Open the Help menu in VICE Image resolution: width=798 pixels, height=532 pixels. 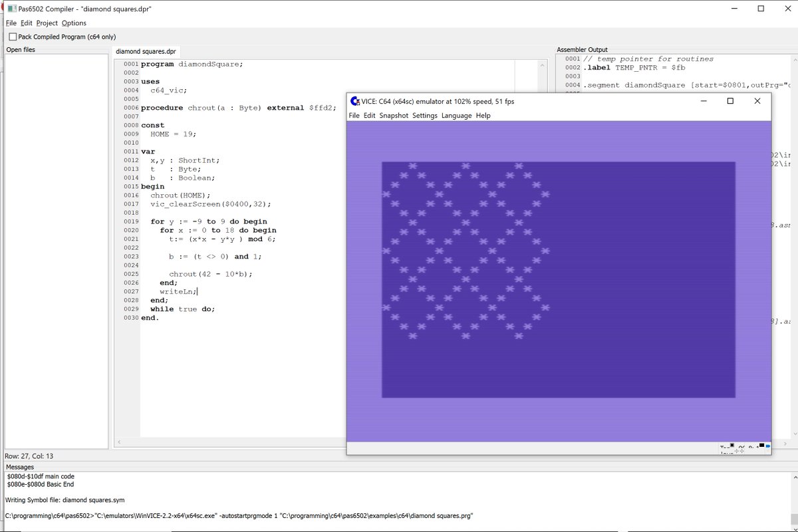click(x=483, y=115)
